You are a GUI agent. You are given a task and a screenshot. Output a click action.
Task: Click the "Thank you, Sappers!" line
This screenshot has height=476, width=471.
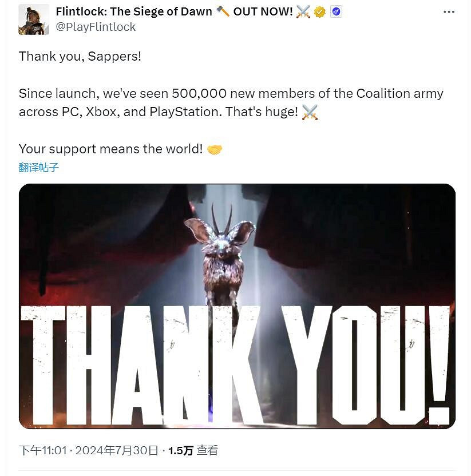[80, 56]
